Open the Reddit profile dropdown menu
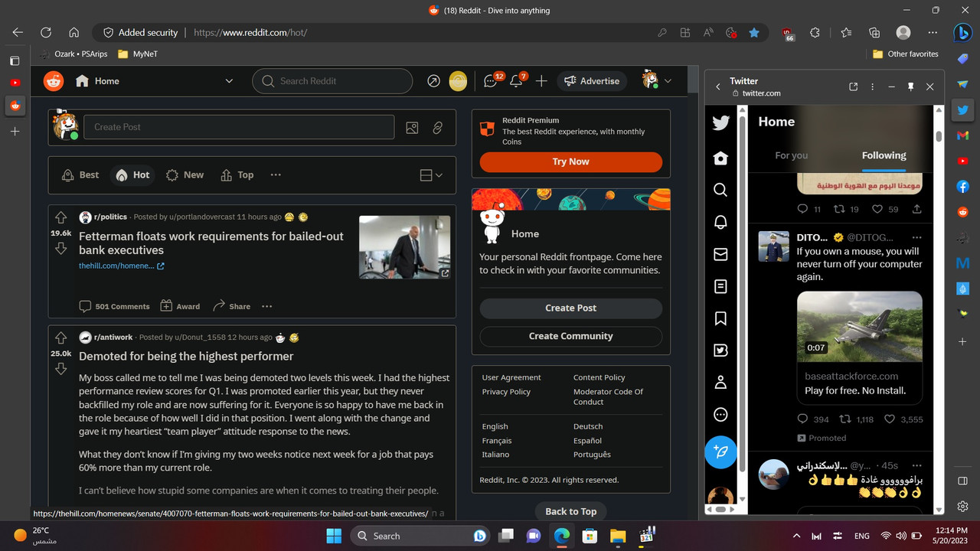980x551 pixels. click(x=657, y=80)
